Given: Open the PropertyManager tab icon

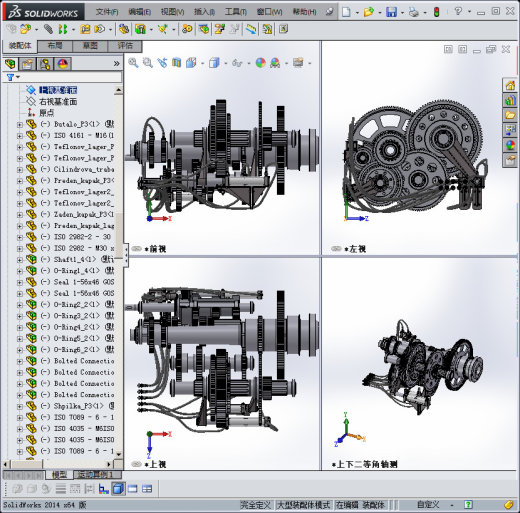Looking at the screenshot, I should coord(27,64).
